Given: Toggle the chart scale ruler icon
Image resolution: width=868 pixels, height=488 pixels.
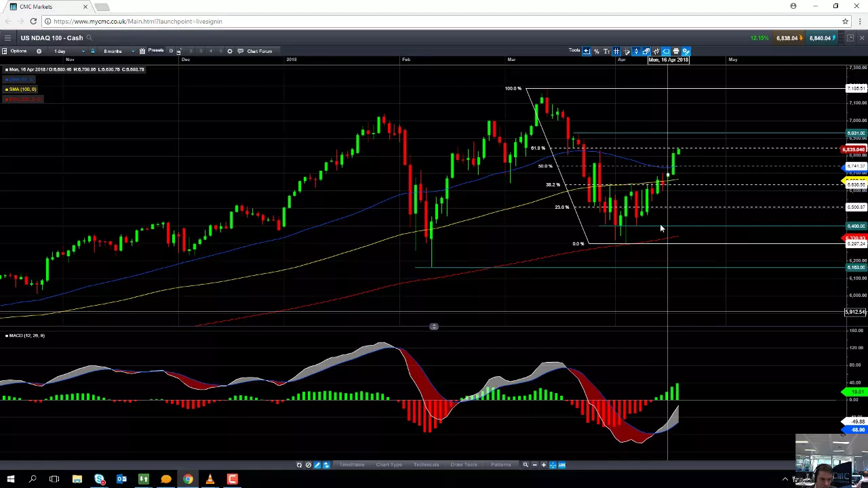Looking at the screenshot, I should pos(561,465).
